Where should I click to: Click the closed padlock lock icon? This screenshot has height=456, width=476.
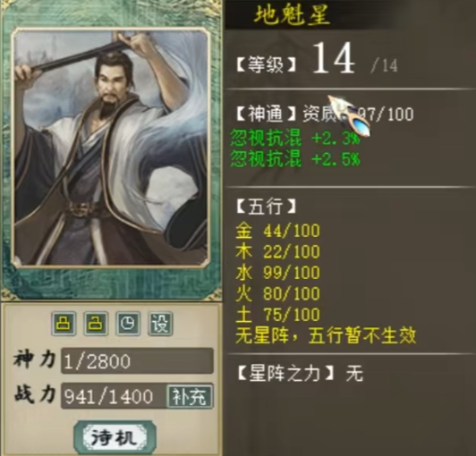pyautogui.click(x=64, y=324)
